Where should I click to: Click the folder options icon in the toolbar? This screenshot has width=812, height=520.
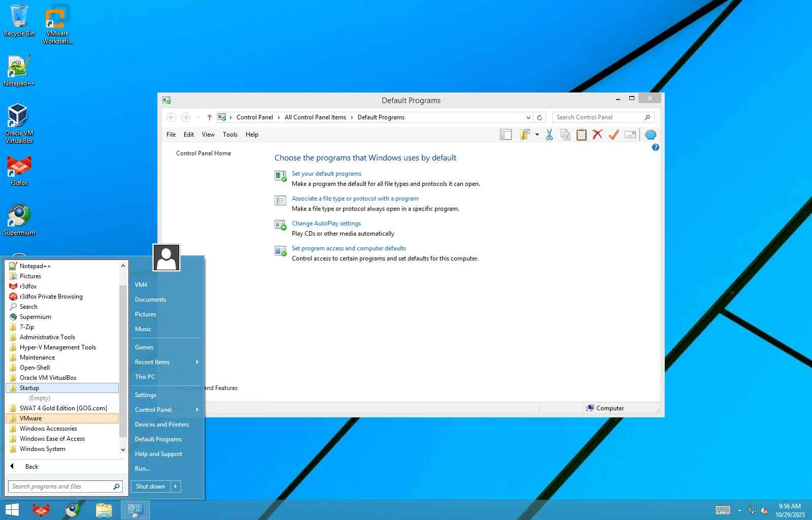click(525, 135)
